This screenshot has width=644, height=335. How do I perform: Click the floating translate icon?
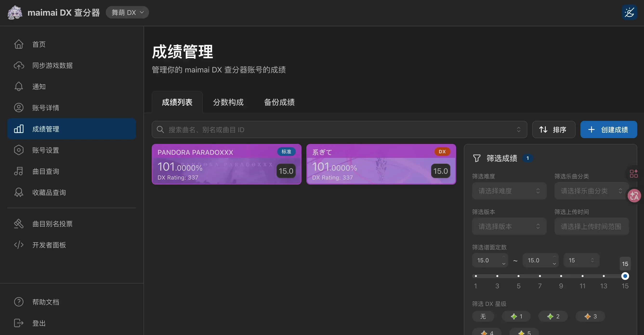pos(634,196)
